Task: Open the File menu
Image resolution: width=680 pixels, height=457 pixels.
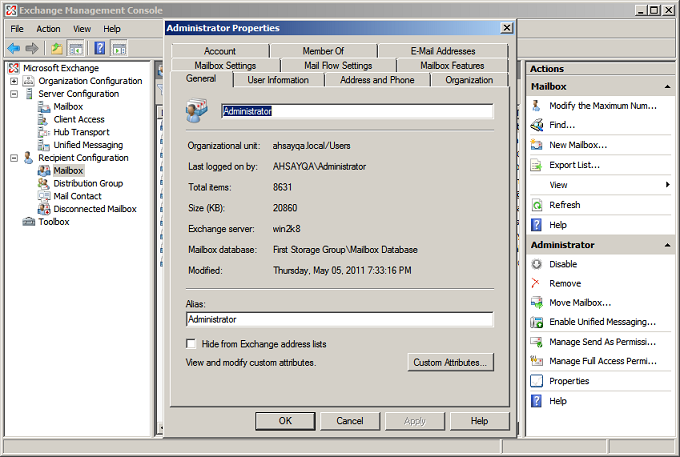Action: coord(17,29)
